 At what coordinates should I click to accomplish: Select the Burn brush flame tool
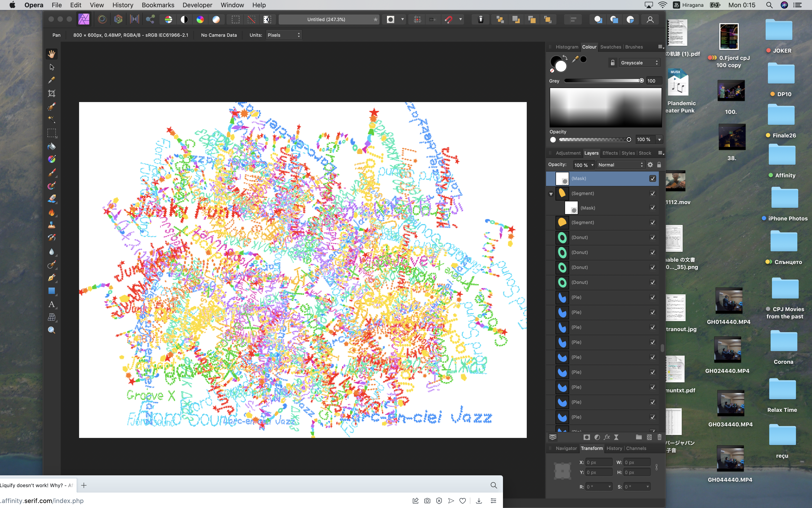(x=52, y=212)
